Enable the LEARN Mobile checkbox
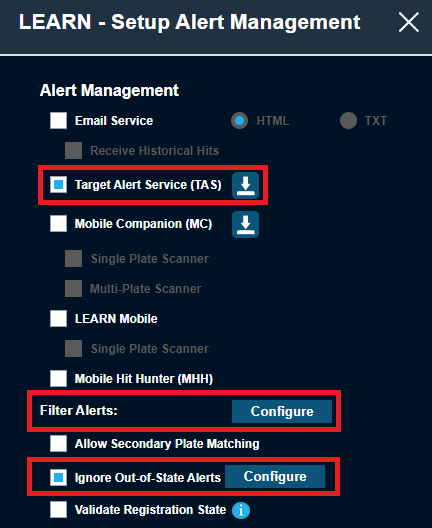Image resolution: width=432 pixels, height=528 pixels. click(x=58, y=319)
